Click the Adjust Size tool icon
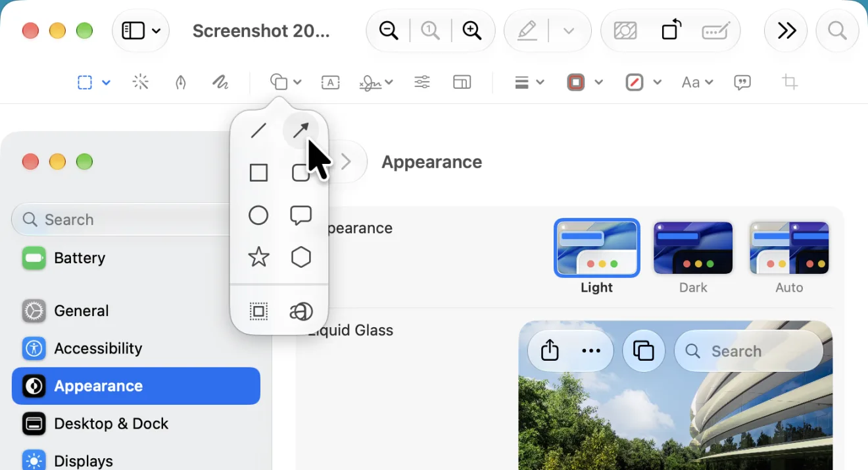The image size is (868, 470). [462, 82]
